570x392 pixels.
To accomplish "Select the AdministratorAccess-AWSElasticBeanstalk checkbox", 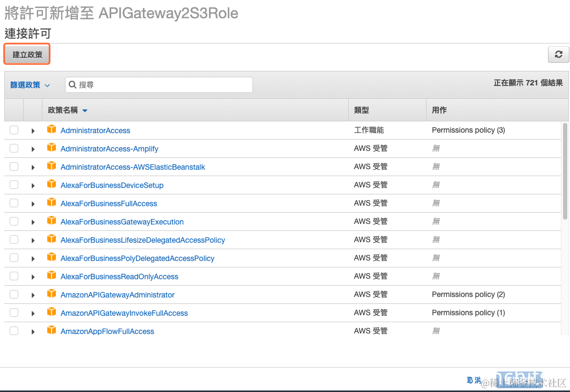I will (14, 166).
